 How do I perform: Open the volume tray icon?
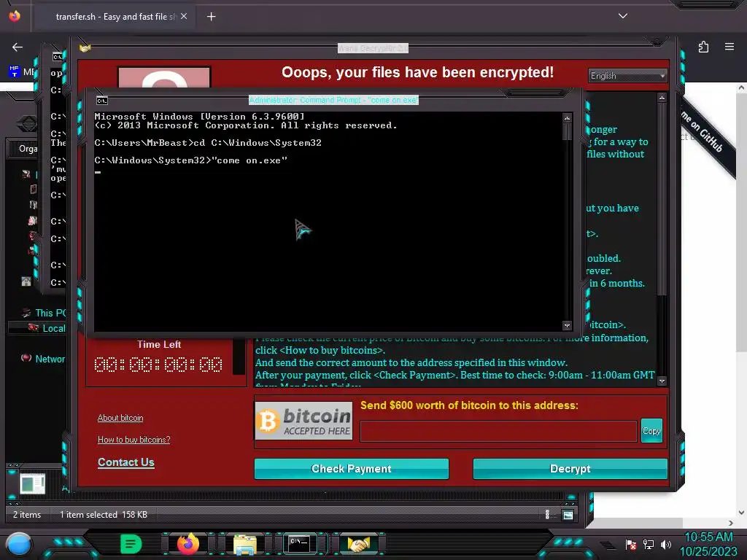[666, 545]
